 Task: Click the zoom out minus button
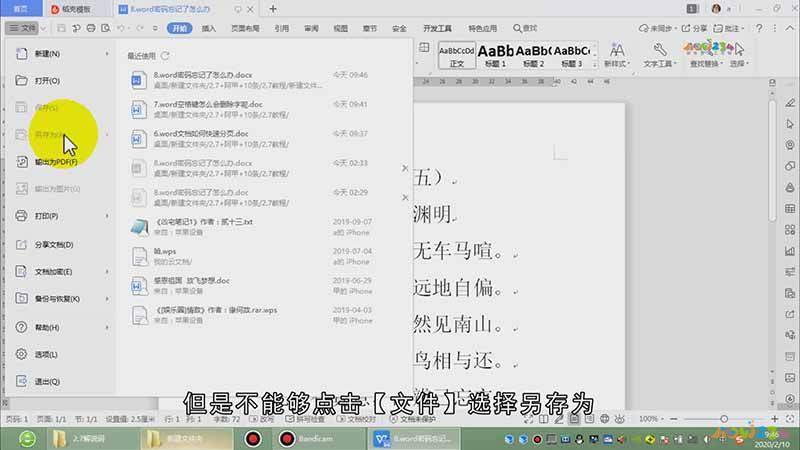tap(673, 419)
